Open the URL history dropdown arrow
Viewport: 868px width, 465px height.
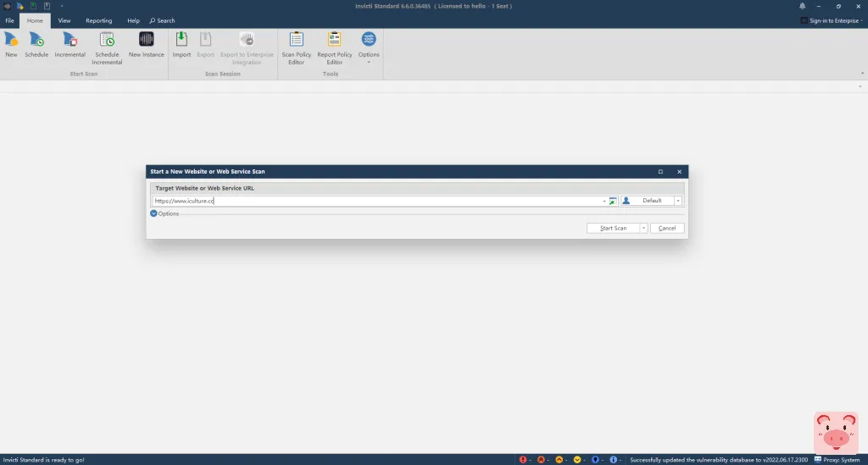click(604, 202)
